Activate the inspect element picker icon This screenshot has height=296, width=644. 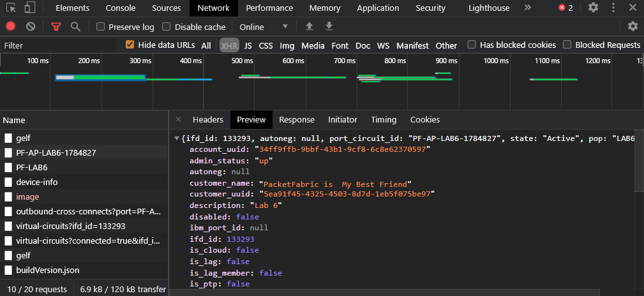pyautogui.click(x=11, y=8)
